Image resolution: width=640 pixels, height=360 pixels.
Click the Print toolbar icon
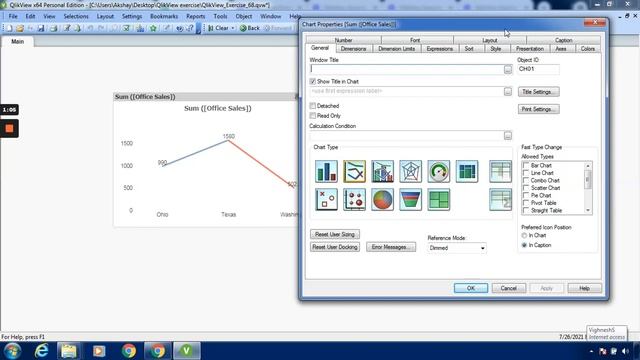coord(53,28)
